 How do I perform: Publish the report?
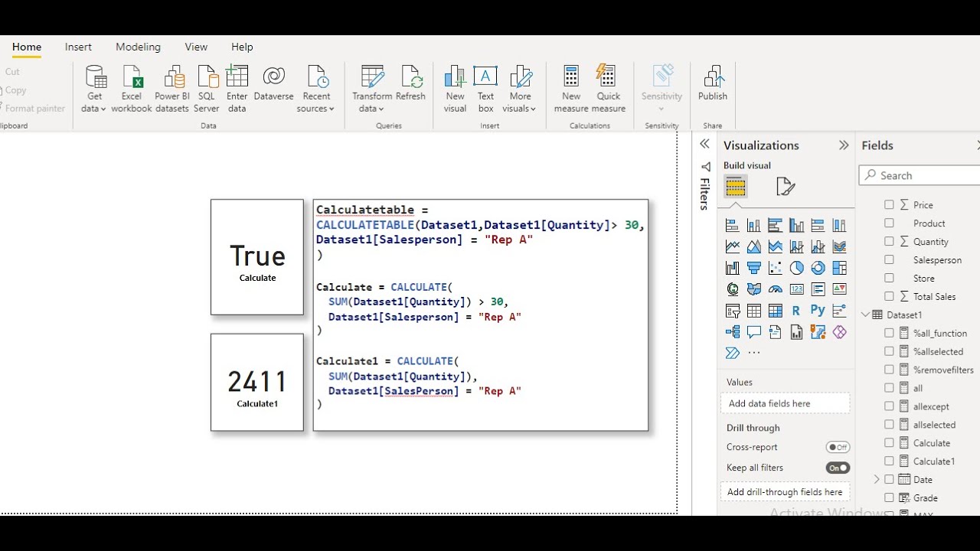pyautogui.click(x=713, y=83)
